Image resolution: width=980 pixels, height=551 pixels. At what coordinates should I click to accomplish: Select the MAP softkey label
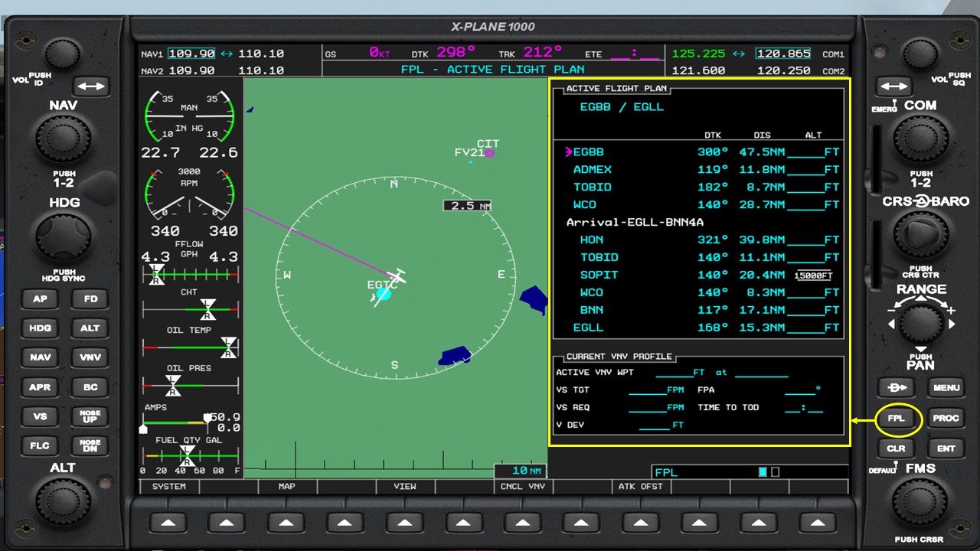pyautogui.click(x=286, y=486)
